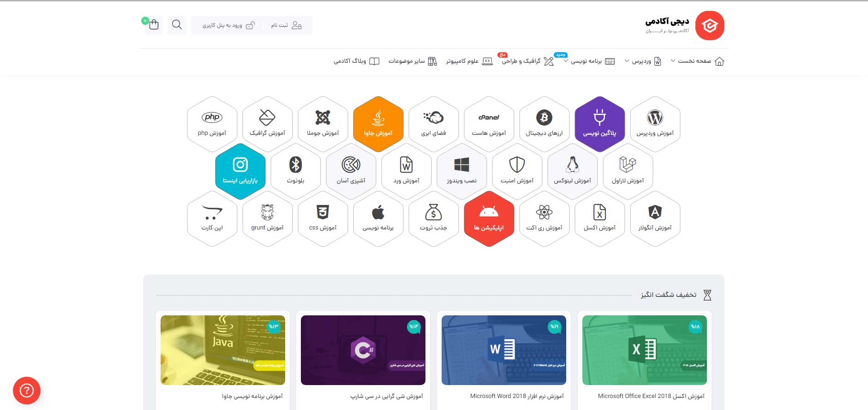Screen dimensions: 868x410
Task: Open the آموزش آنگولار Angular hexagon
Action: [655, 218]
